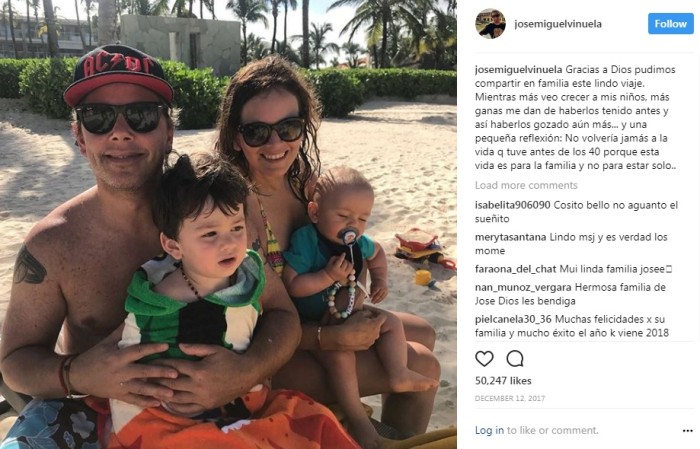The height and width of the screenshot is (449, 700).
Task: Click josemiguelvinuela username in the caption
Action: point(518,70)
